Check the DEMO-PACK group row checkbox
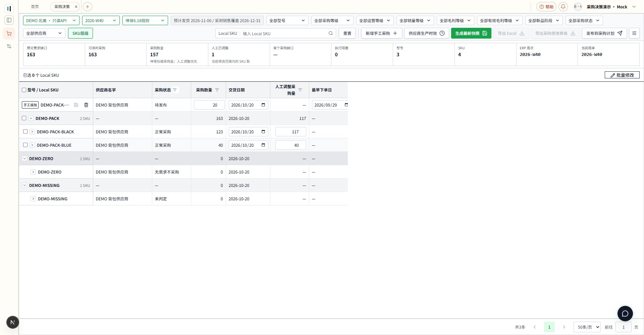Image resolution: width=644 pixels, height=335 pixels. pyautogui.click(x=24, y=118)
